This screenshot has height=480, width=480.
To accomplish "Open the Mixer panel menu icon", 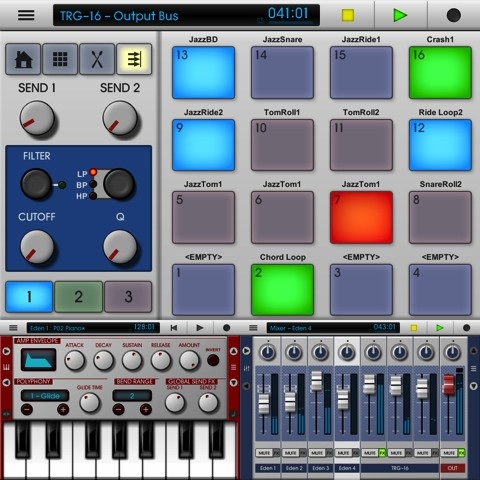I will [253, 328].
